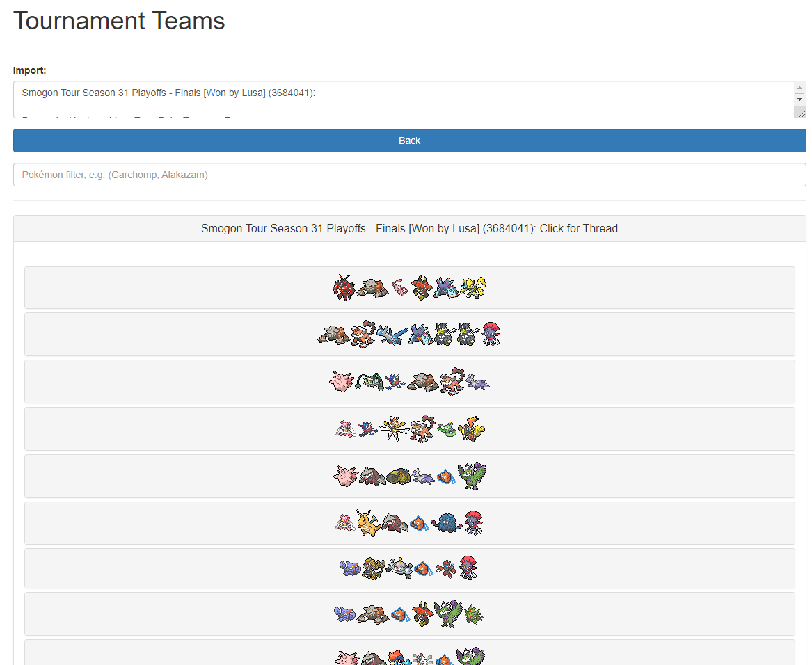Click the Magnezone sprite
Screen dimensions: 812x665
tap(399, 569)
